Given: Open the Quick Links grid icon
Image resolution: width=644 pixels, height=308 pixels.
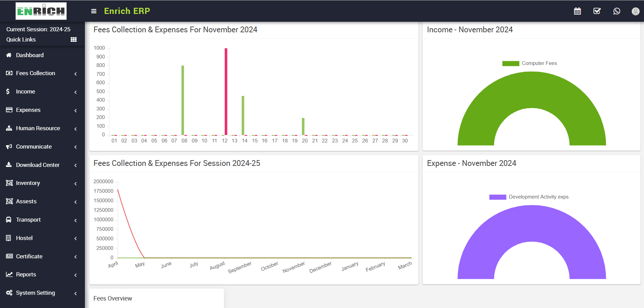Looking at the screenshot, I should point(73,39).
